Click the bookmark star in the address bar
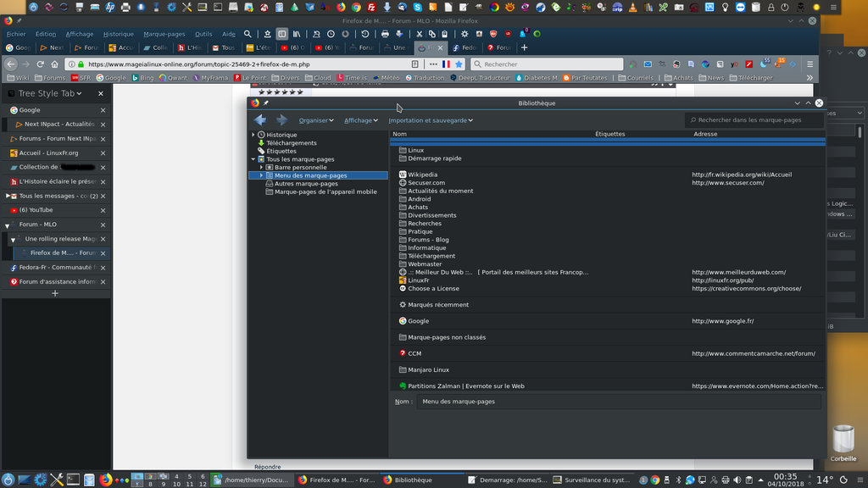868x488 pixels. 459,64
